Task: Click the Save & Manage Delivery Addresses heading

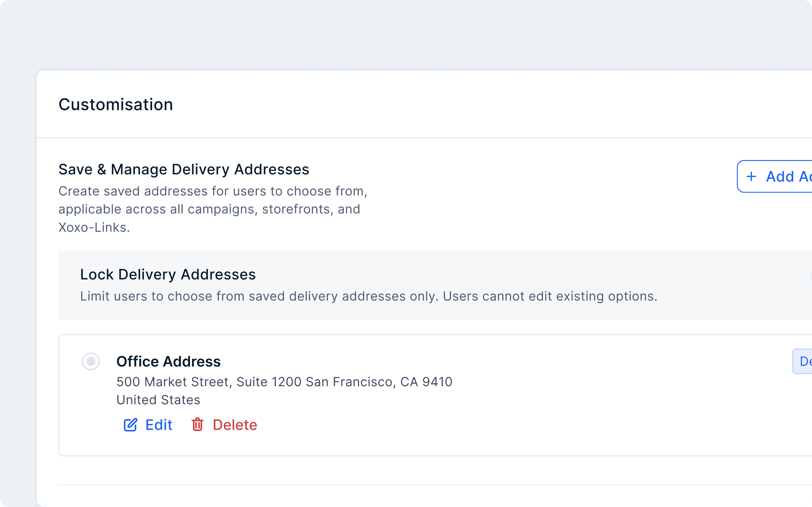Action: click(x=184, y=169)
